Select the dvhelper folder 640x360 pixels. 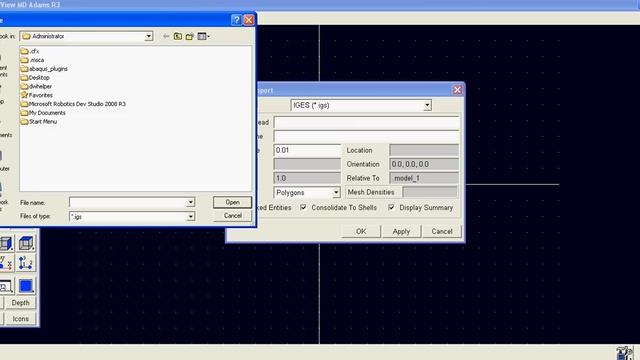pos(36,86)
